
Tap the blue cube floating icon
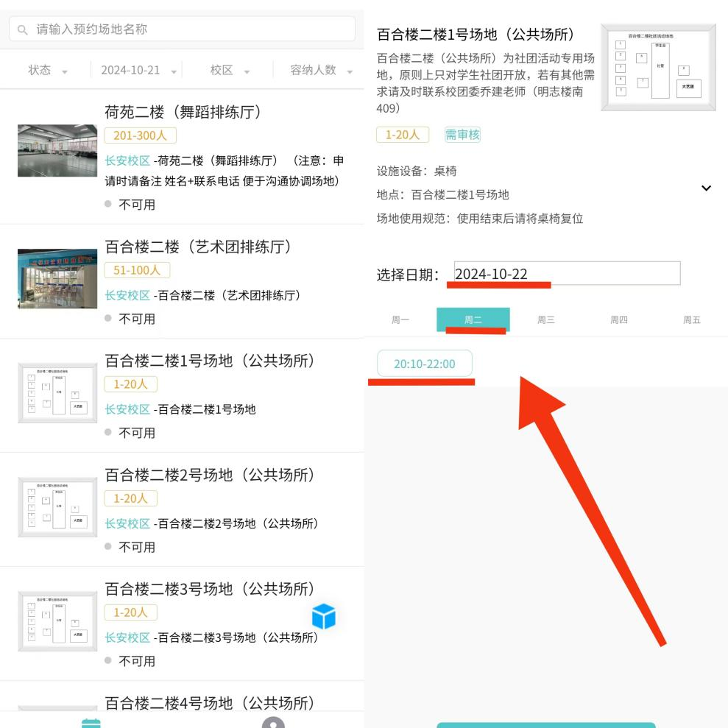tap(324, 616)
